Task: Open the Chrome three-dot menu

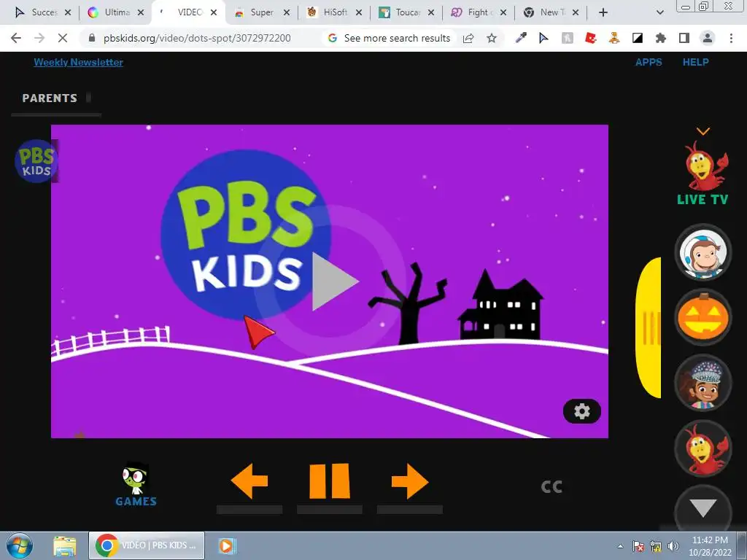Action: 731,38
